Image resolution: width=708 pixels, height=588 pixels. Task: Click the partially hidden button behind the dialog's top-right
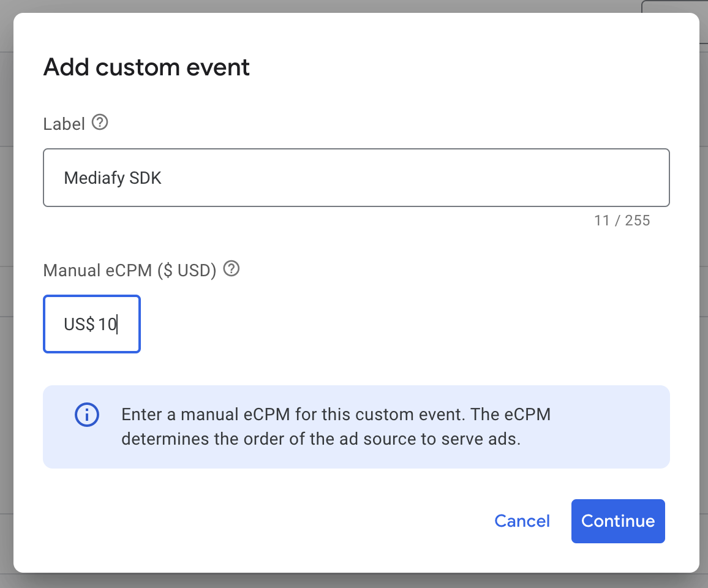[674, 6]
